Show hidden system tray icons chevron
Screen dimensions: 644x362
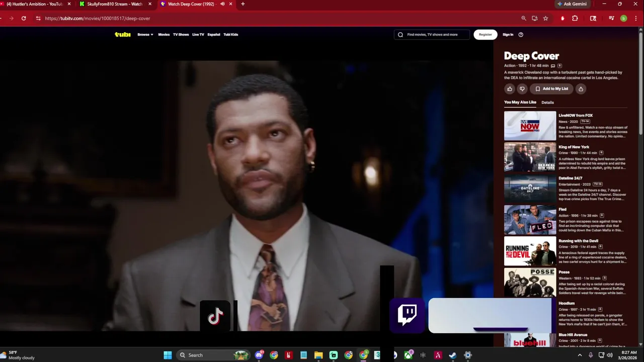coord(580,355)
